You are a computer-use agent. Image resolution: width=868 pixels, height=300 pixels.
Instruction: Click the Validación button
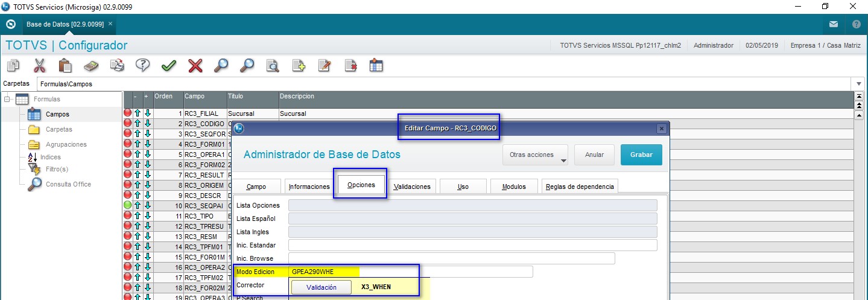322,287
